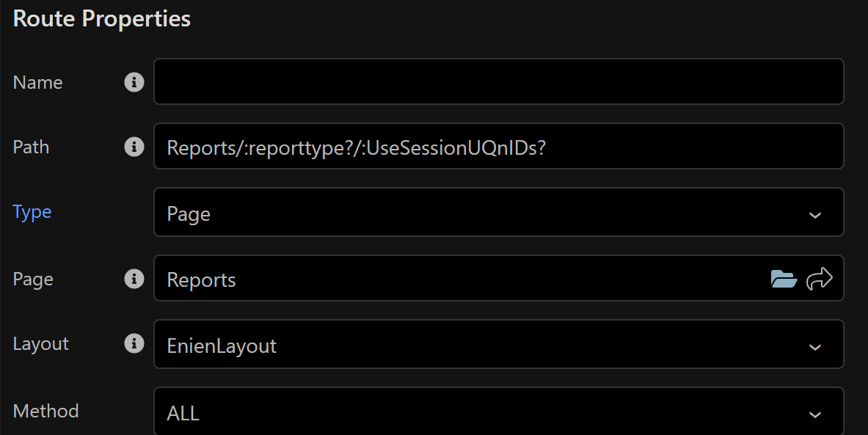Click the info icon next to Name

134,82
